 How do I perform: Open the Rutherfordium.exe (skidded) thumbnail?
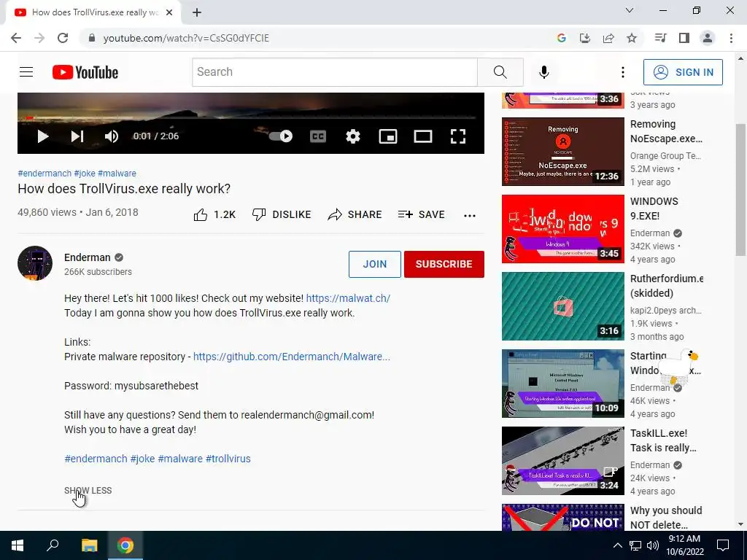562,306
